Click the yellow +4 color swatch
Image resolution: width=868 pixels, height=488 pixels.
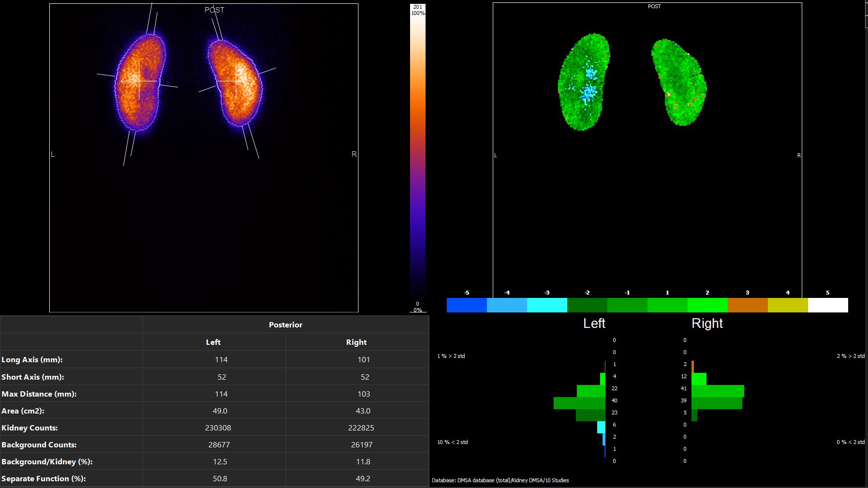tap(788, 305)
